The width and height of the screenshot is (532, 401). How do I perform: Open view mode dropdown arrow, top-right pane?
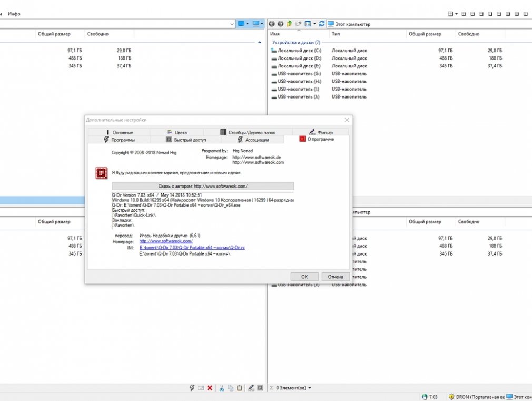pyautogui.click(x=314, y=23)
